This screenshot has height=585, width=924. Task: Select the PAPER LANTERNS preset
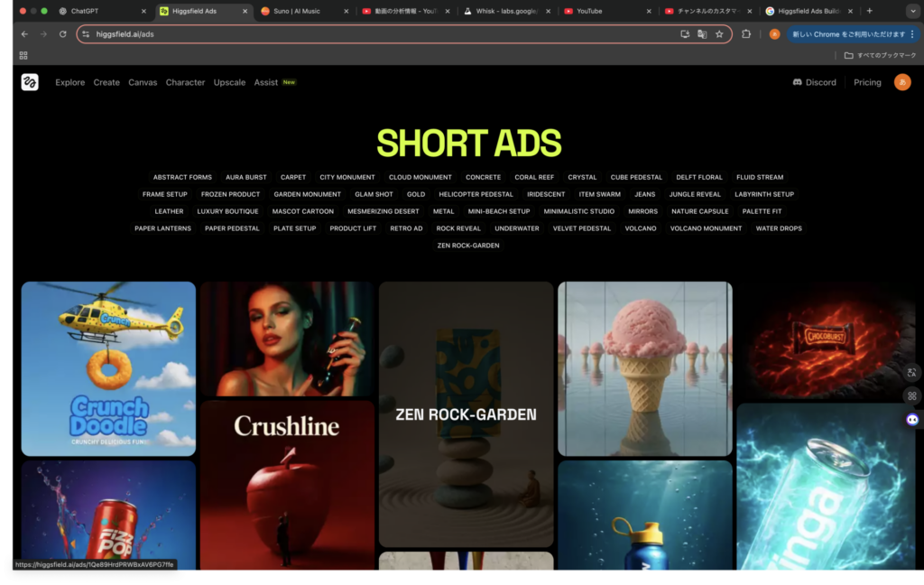click(162, 228)
